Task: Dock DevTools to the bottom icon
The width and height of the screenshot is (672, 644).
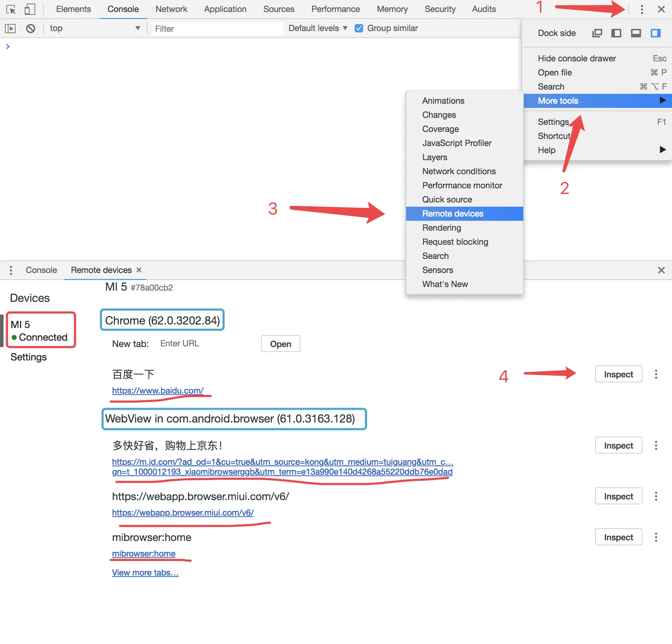Action: click(x=636, y=33)
